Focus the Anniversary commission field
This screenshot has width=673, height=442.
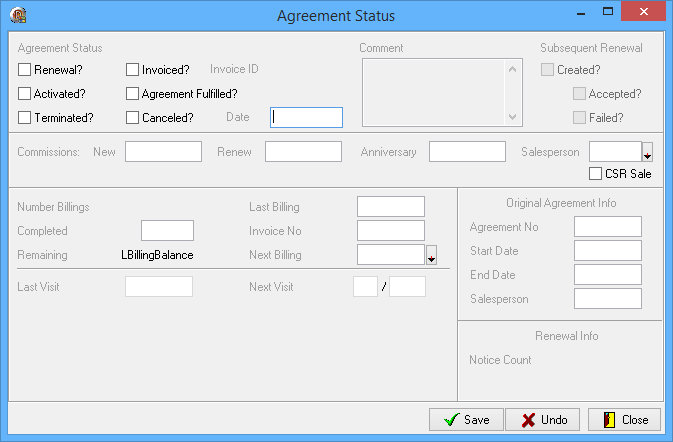[x=467, y=152]
